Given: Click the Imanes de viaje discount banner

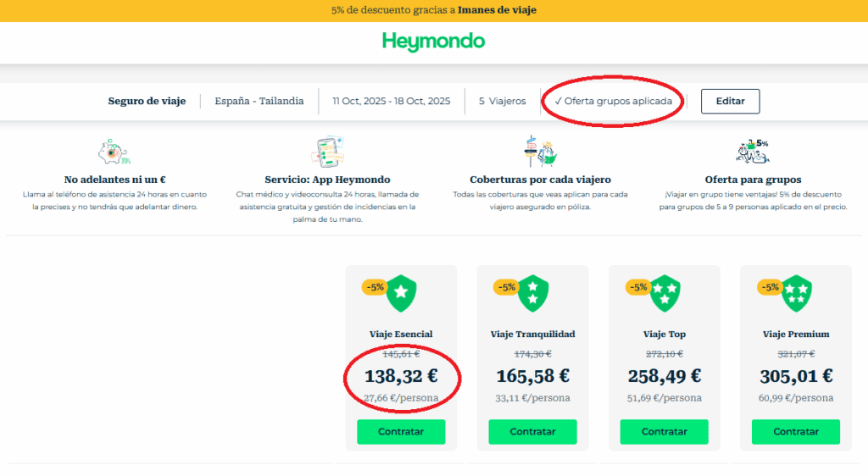Looking at the screenshot, I should [x=434, y=10].
